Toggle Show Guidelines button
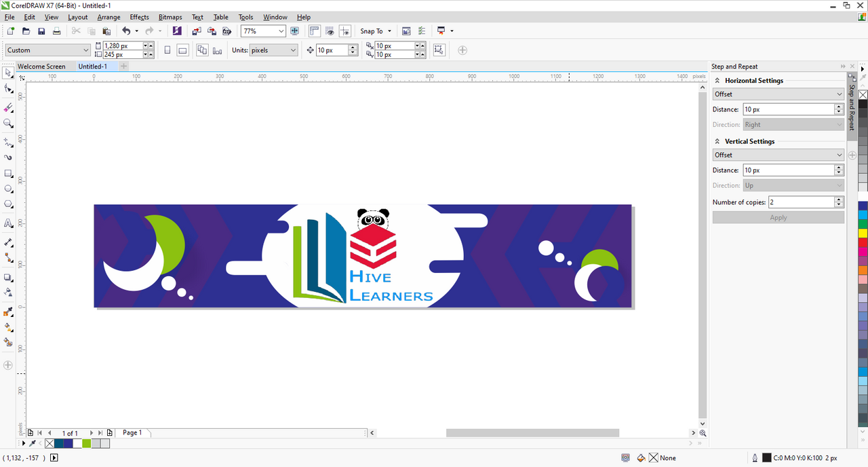Image resolution: width=868 pixels, height=467 pixels. (x=345, y=31)
